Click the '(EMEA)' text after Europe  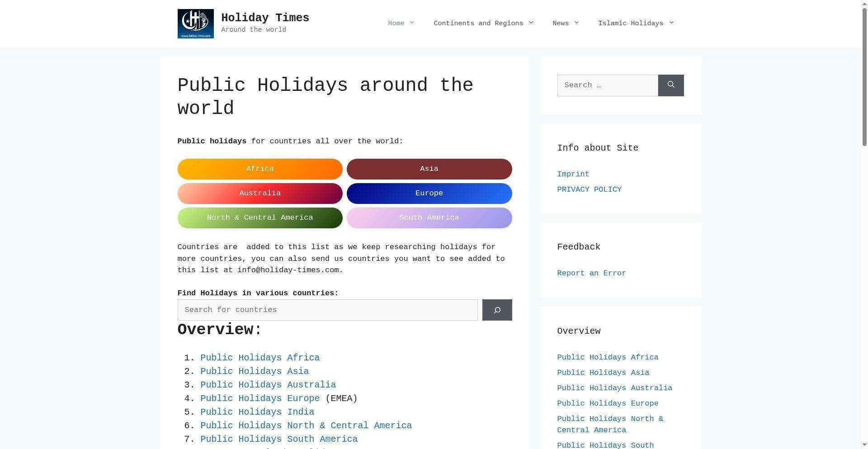tap(341, 398)
